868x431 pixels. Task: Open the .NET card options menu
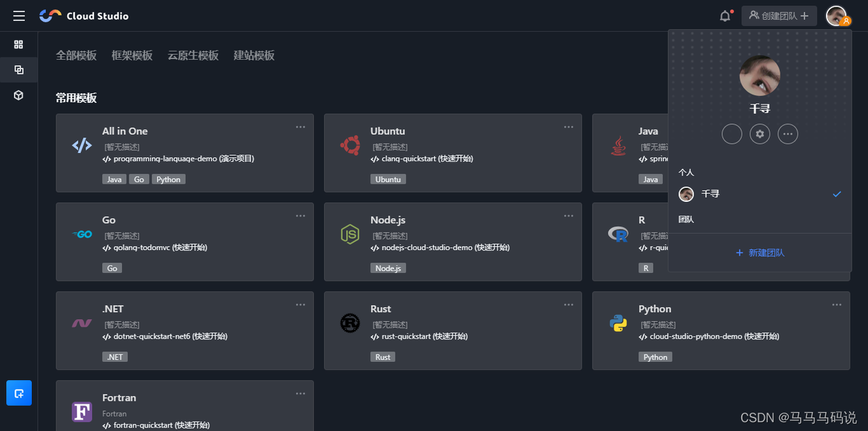tap(300, 304)
